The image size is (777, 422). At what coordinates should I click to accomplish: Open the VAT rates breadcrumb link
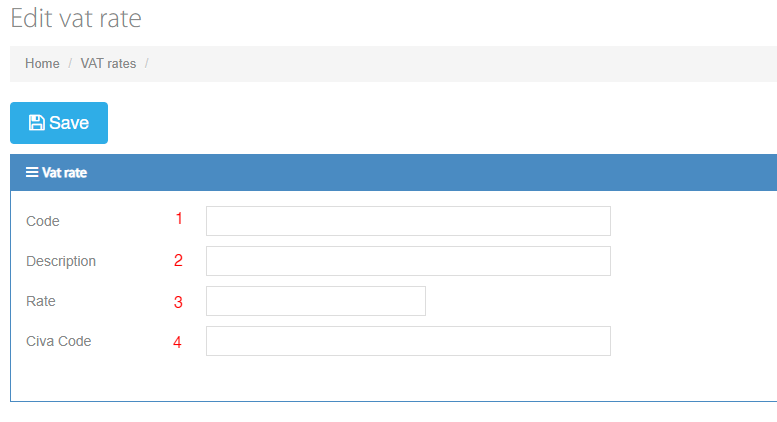pyautogui.click(x=108, y=64)
